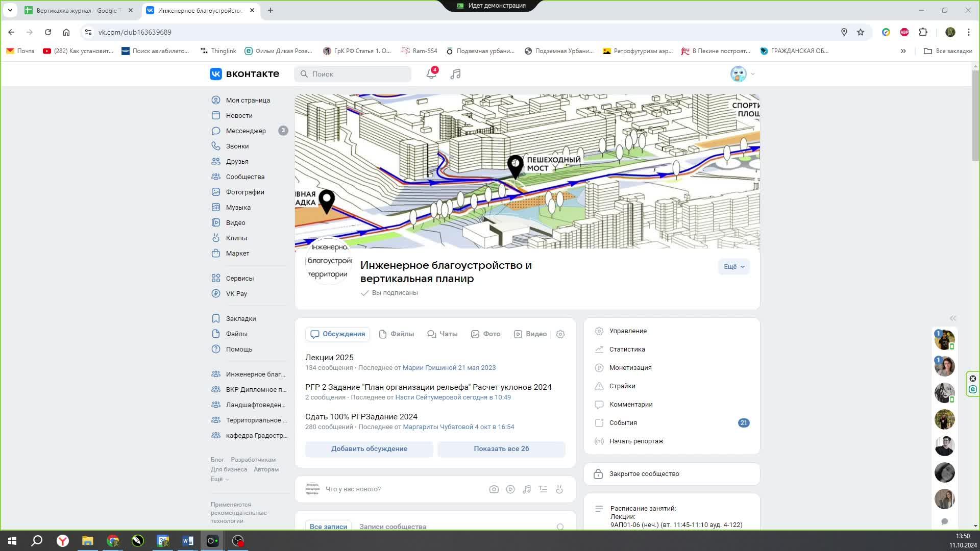
Task: Open the profile account menu
Action: [x=742, y=74]
